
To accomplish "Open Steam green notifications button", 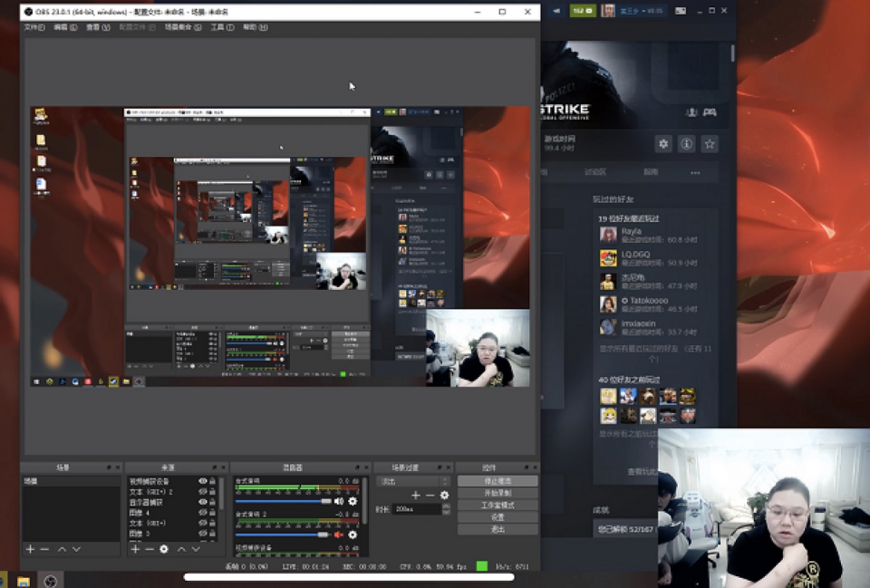I will 582,11.
